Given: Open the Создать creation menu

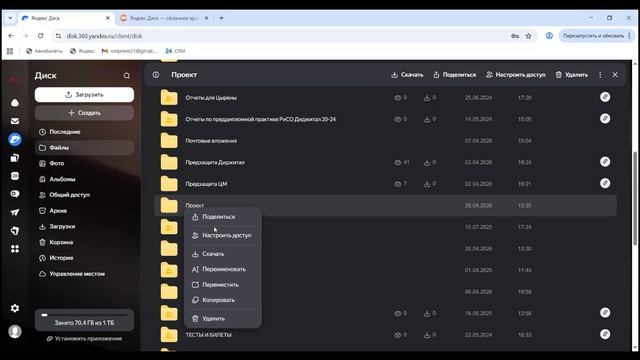Looking at the screenshot, I should click(x=84, y=113).
